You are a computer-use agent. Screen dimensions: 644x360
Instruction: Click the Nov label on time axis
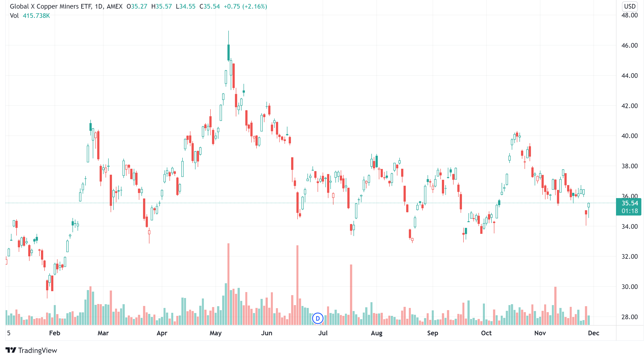tap(540, 333)
